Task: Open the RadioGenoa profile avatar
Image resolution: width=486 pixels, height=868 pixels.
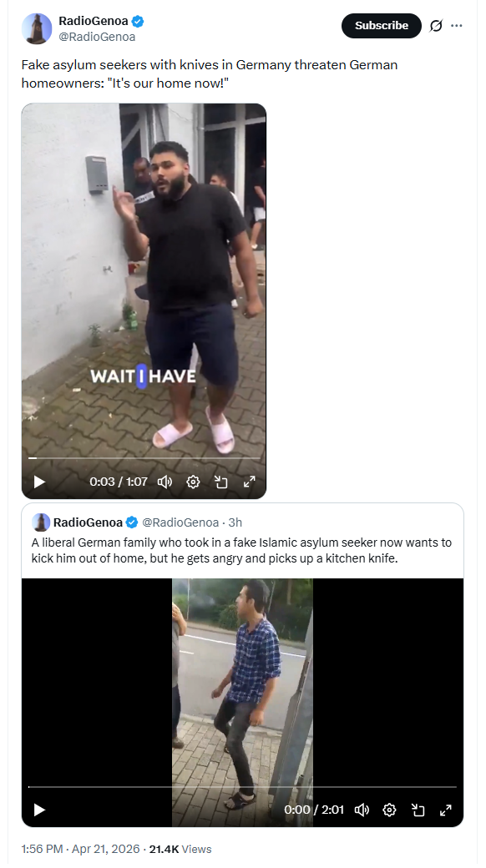Action: click(x=37, y=28)
